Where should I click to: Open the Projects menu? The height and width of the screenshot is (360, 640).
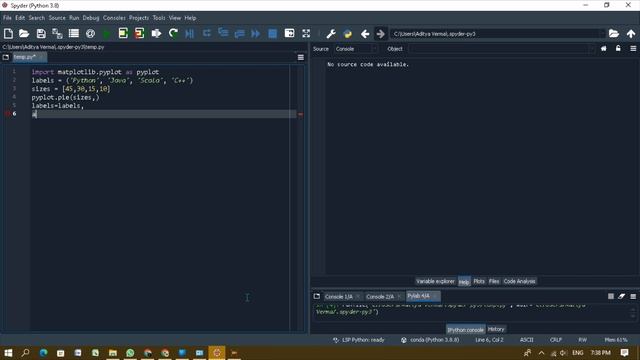pos(139,18)
